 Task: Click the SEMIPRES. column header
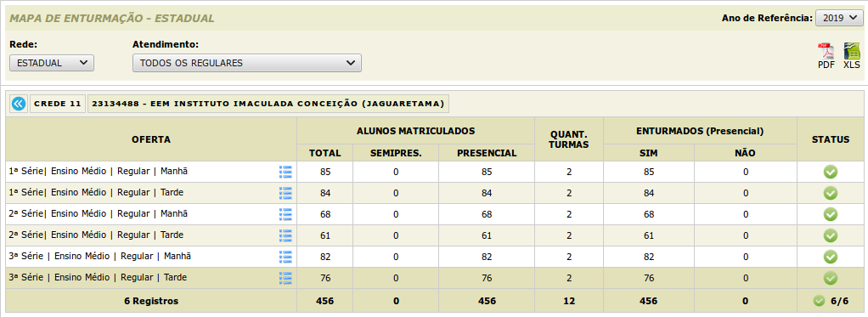pos(396,153)
